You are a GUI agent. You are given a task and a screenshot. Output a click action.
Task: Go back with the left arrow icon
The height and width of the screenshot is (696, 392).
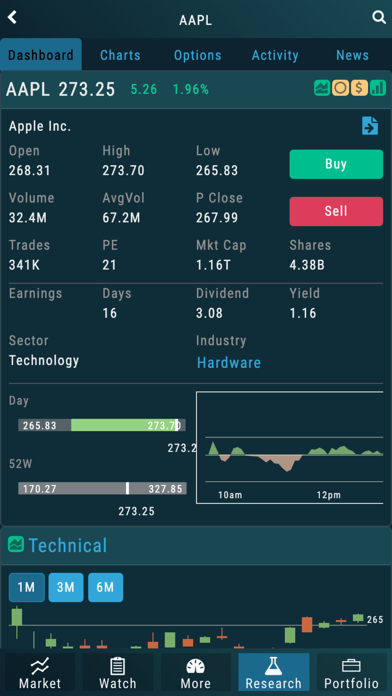pyautogui.click(x=12, y=18)
